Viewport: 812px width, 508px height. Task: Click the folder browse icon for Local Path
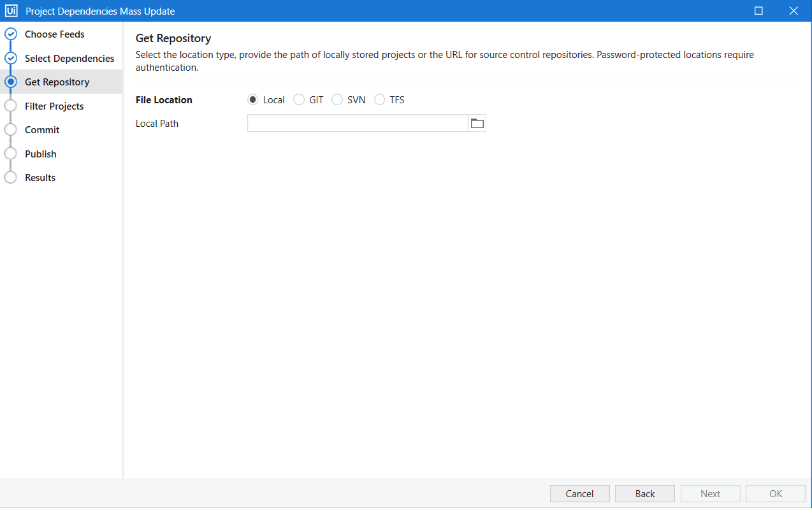pyautogui.click(x=477, y=124)
